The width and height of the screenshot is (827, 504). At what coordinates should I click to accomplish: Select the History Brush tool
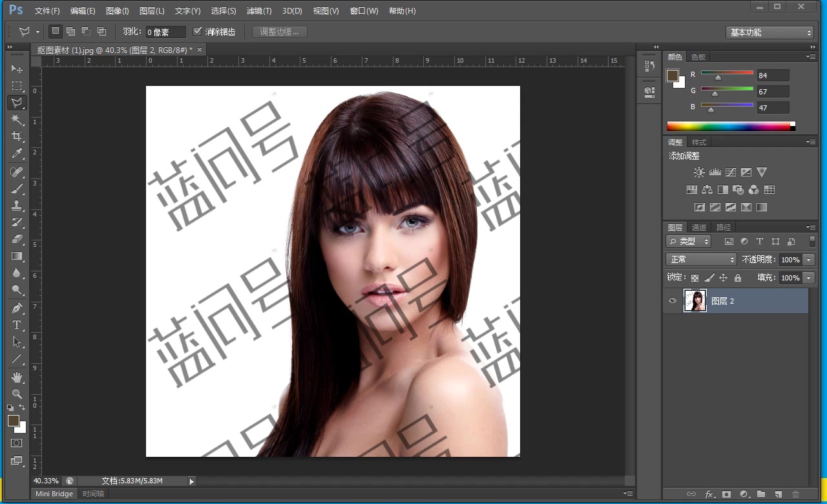click(17, 222)
